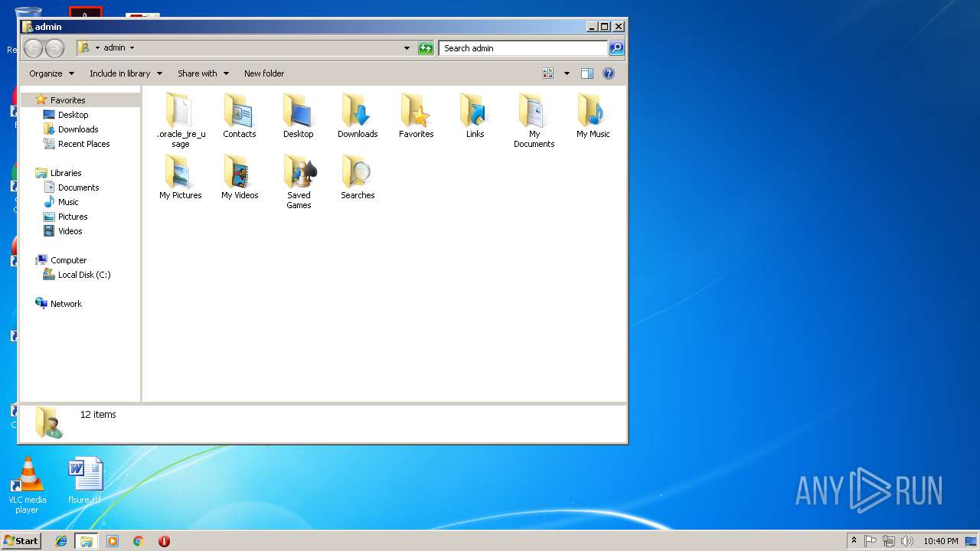This screenshot has width=980, height=551.
Task: Open the Pictures library
Action: point(73,217)
